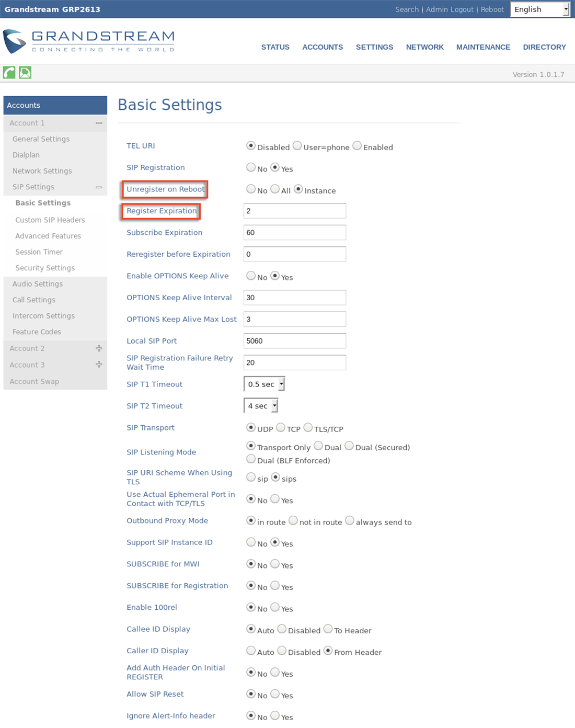
Task: Set TEL URI to User=phone
Action: click(x=297, y=146)
